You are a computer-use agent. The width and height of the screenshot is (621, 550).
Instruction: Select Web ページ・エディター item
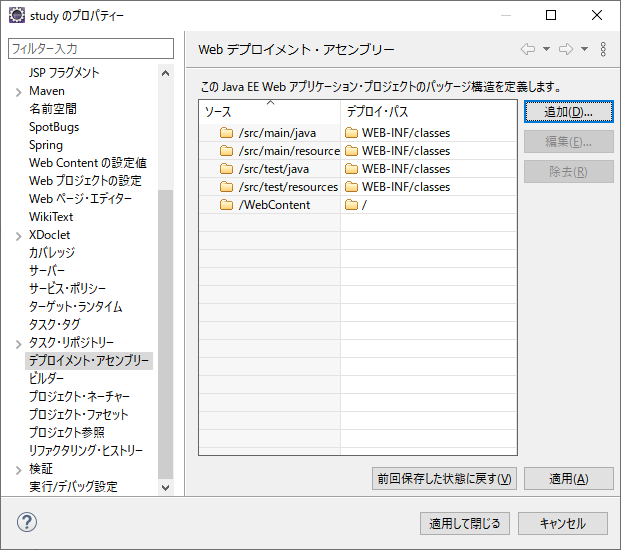coord(80,199)
